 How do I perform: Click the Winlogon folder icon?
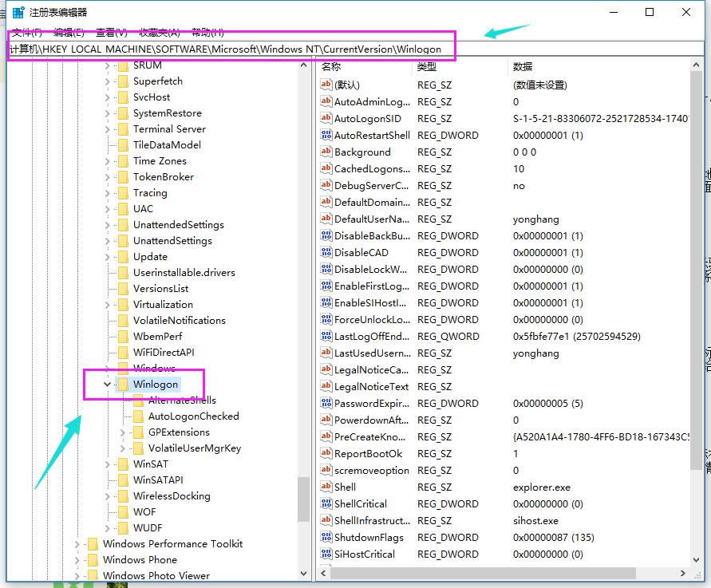click(x=124, y=384)
